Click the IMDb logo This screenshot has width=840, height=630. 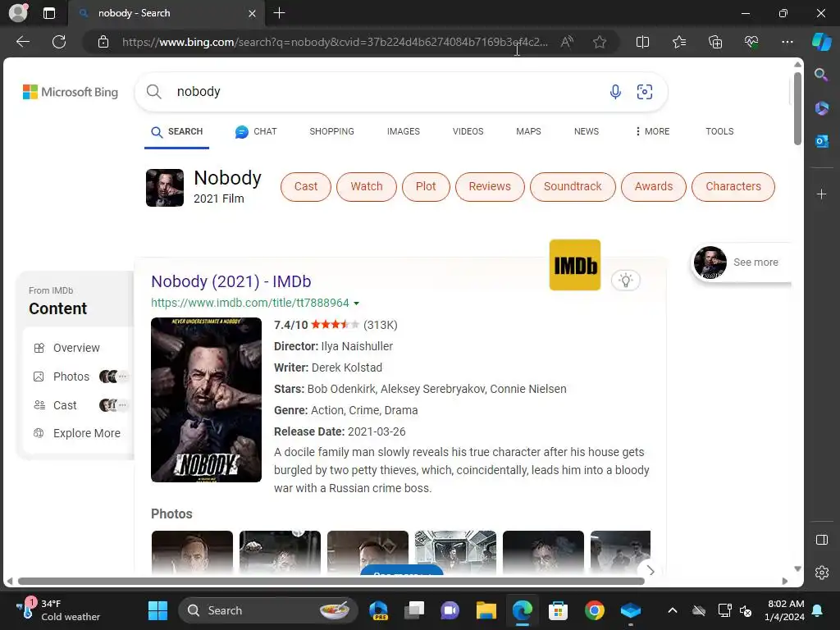click(x=575, y=265)
